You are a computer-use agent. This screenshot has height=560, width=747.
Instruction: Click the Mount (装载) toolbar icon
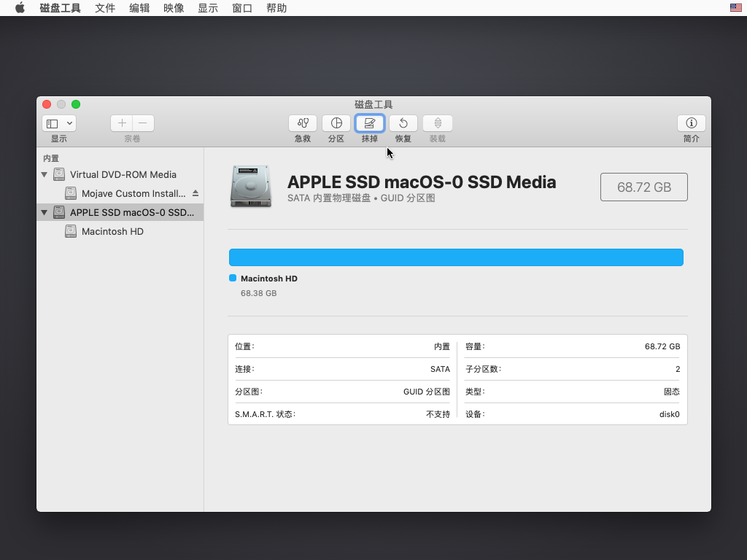(438, 123)
